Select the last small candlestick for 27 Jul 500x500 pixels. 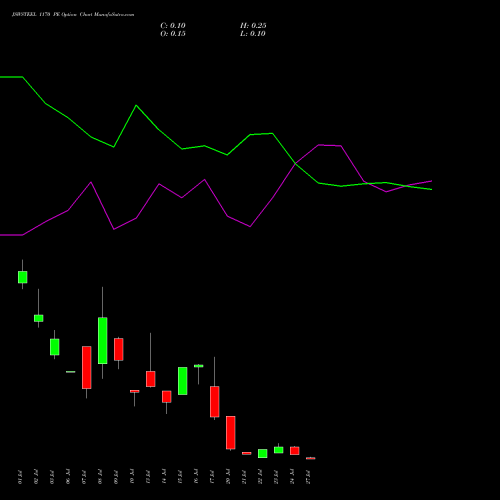point(311,458)
